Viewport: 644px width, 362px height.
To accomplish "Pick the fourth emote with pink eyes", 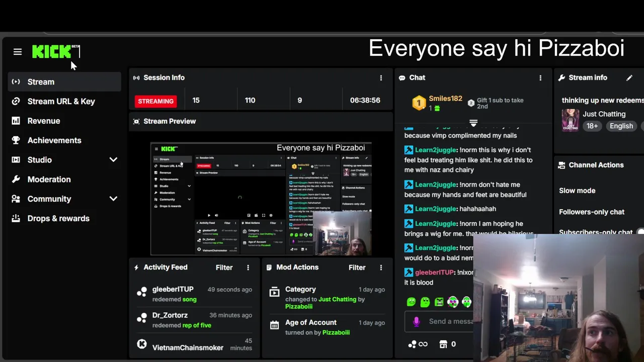I will click(453, 302).
